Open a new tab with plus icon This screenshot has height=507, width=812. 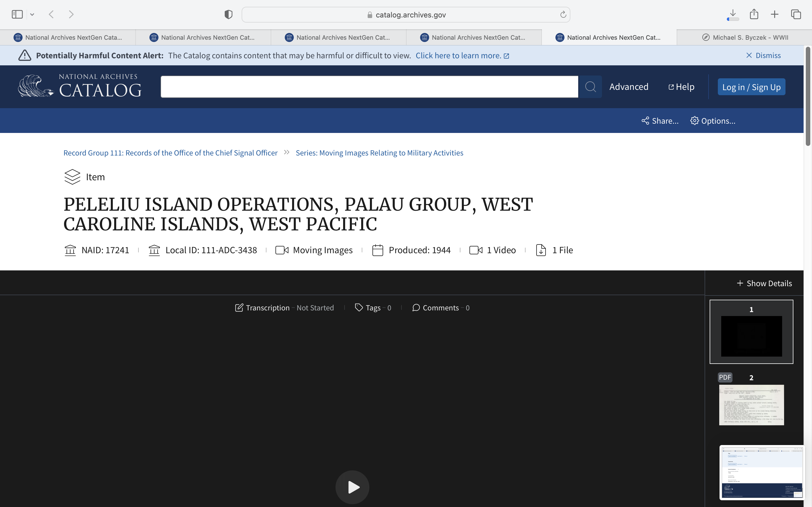coord(775,14)
